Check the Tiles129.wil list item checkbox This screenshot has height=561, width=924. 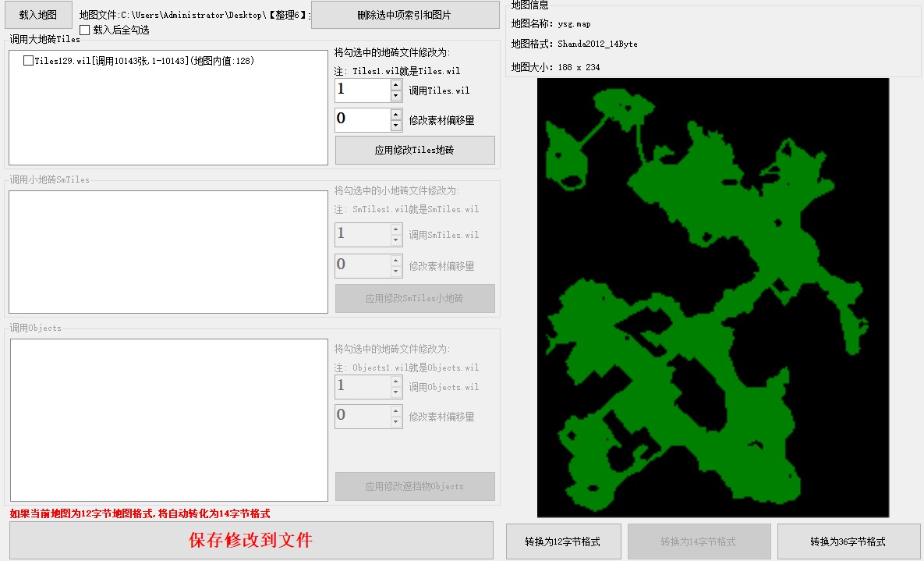tap(29, 61)
